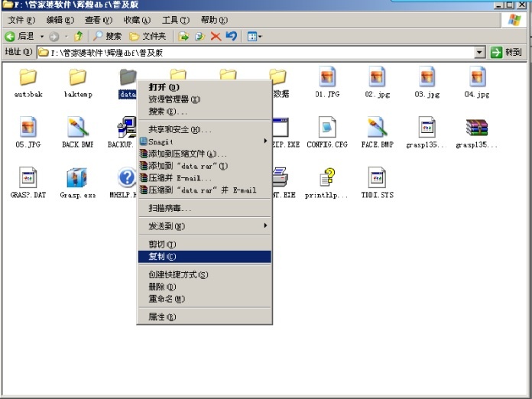The width and height of the screenshot is (532, 399).
Task: Click the Go (转到) button
Action: coord(507,52)
